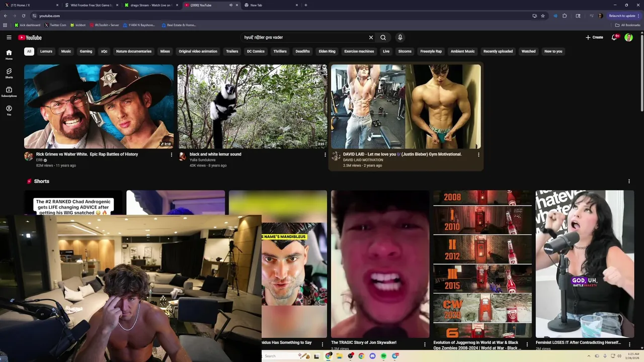Click the magnifier search button
This screenshot has width=644, height=362.
(x=383, y=37)
